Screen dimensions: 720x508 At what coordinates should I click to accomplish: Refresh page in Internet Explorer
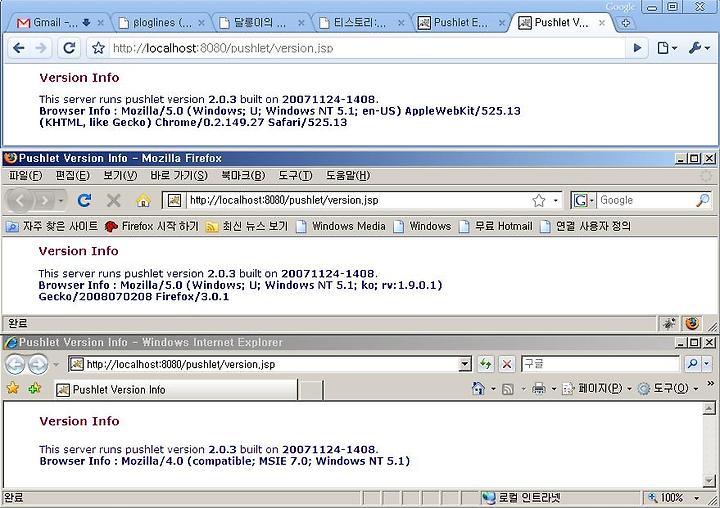485,365
